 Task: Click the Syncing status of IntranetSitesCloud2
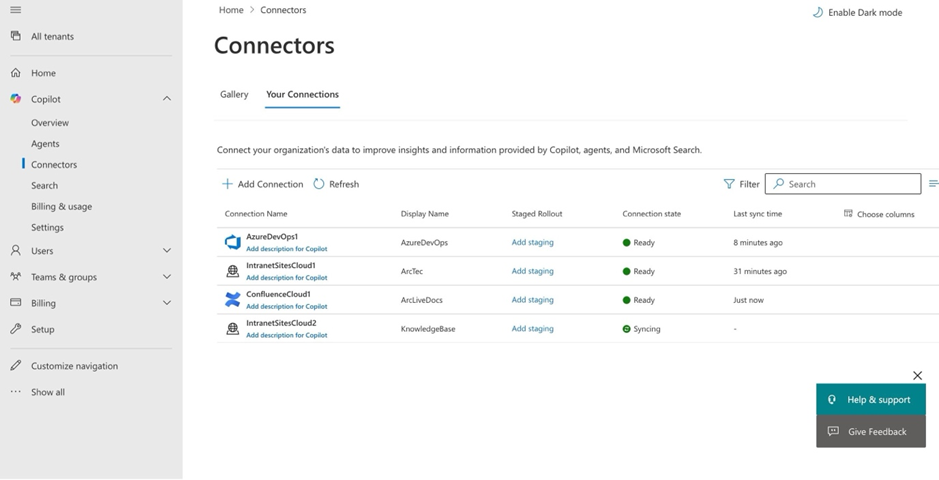(641, 329)
